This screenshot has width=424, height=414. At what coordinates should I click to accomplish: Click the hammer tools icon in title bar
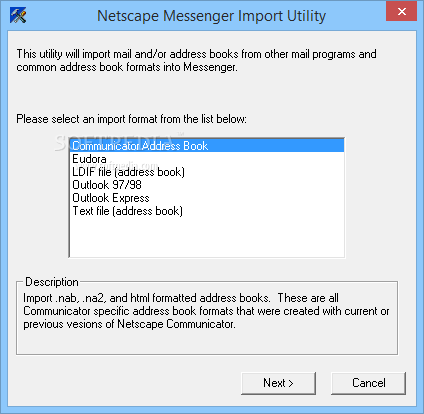(x=18, y=15)
